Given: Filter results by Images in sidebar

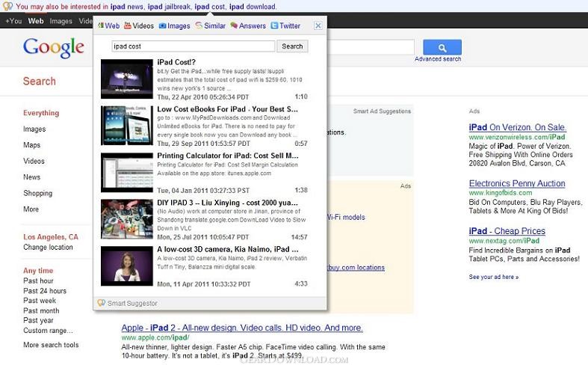Looking at the screenshot, I should [x=34, y=129].
